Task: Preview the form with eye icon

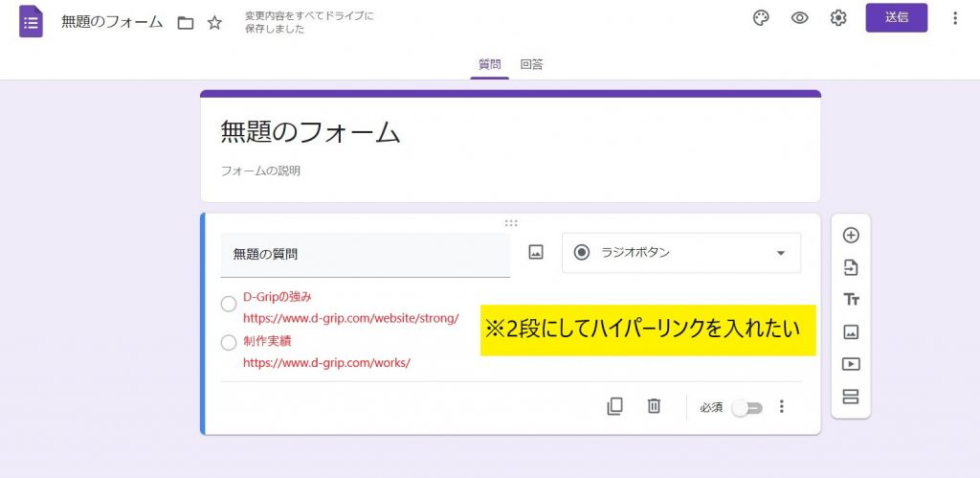Action: pyautogui.click(x=799, y=18)
